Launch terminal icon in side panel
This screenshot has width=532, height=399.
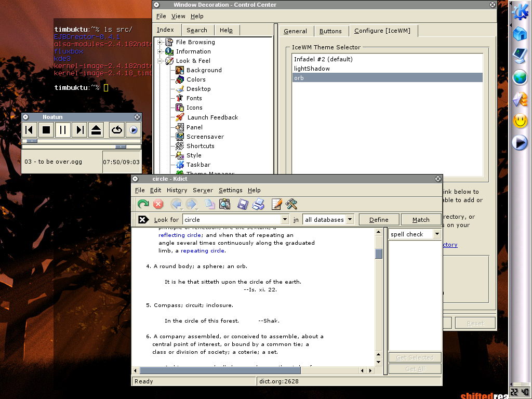click(520, 56)
